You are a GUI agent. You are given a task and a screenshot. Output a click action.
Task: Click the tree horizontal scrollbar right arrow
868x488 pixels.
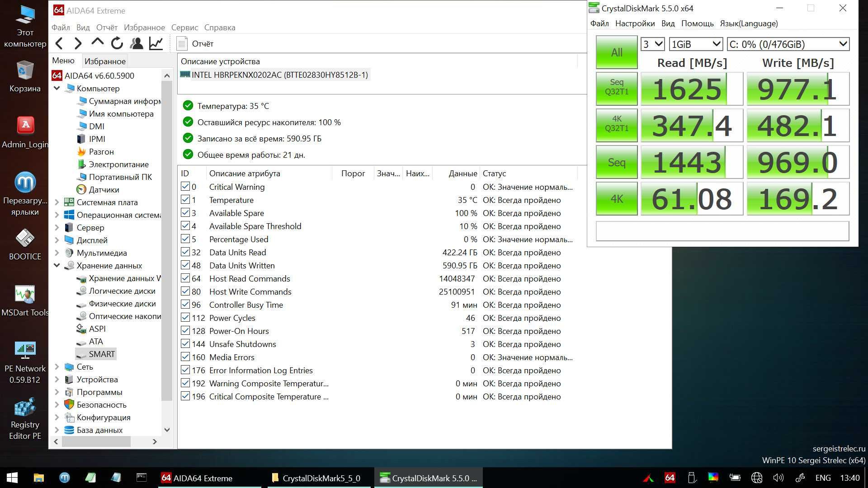(155, 441)
